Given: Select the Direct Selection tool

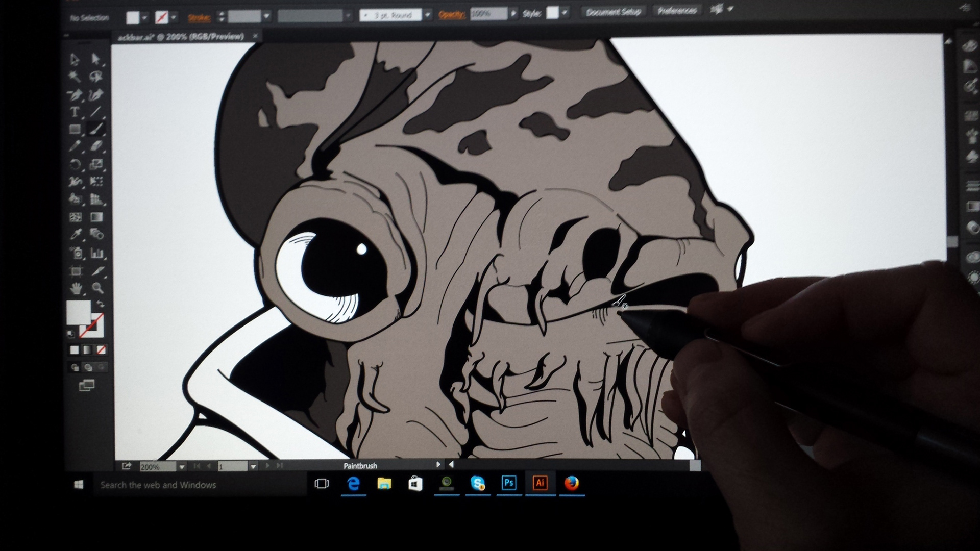Looking at the screenshot, I should (96, 59).
